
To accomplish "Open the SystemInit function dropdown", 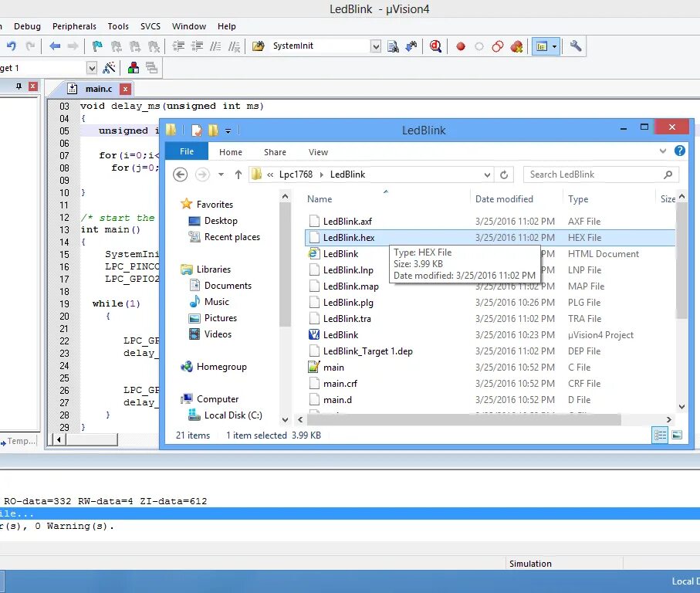I will [376, 46].
